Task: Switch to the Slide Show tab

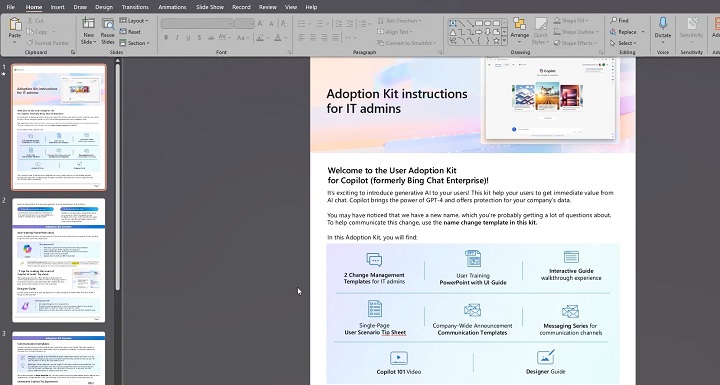Action: point(210,7)
